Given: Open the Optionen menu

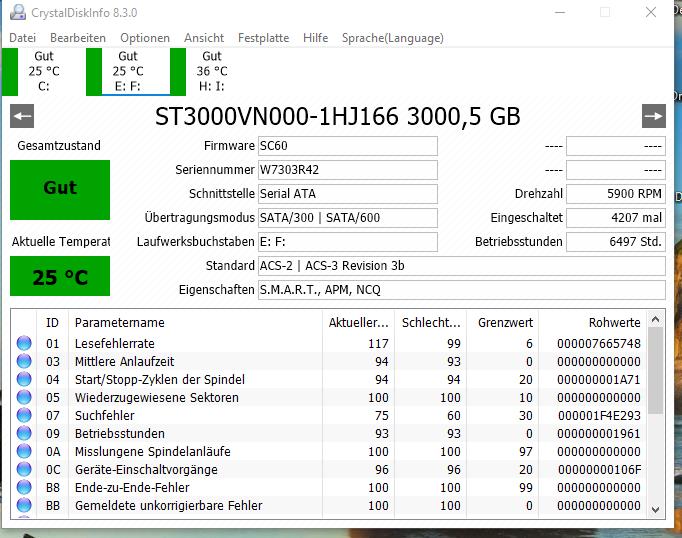Looking at the screenshot, I should 145,38.
